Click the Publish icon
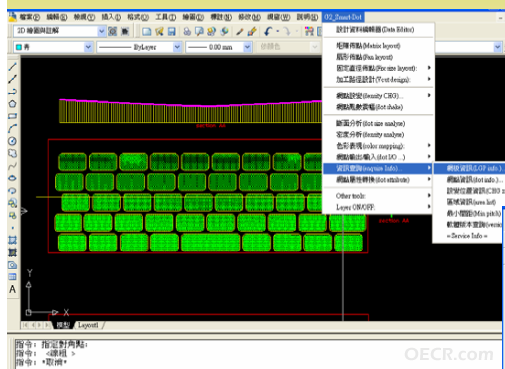 (x=212, y=31)
